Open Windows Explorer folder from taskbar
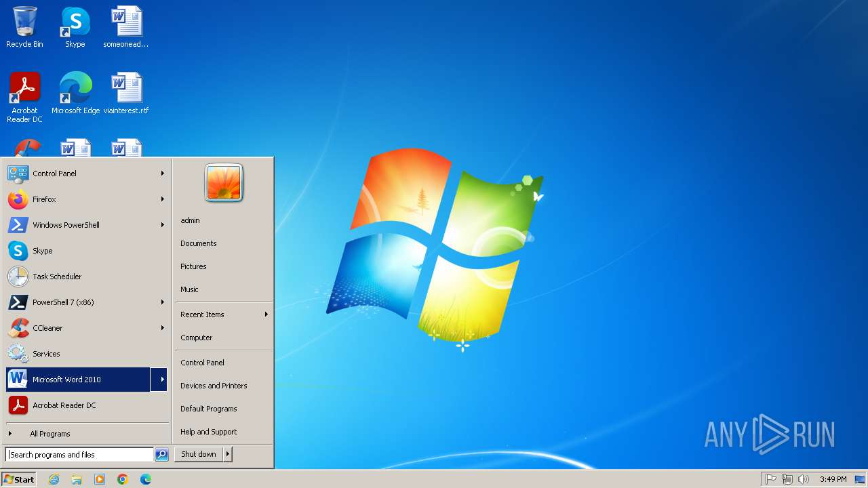This screenshot has width=868, height=488. point(77,479)
